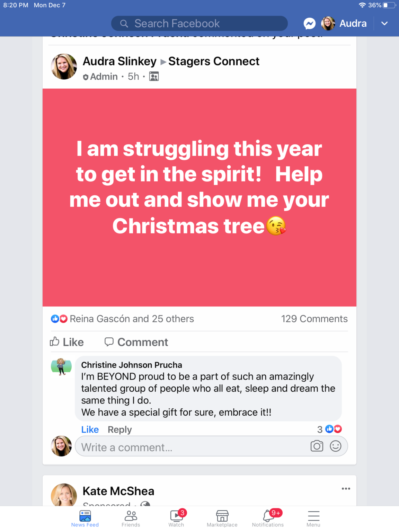View the 129 Comments
The width and height of the screenshot is (399, 532).
pyautogui.click(x=314, y=319)
